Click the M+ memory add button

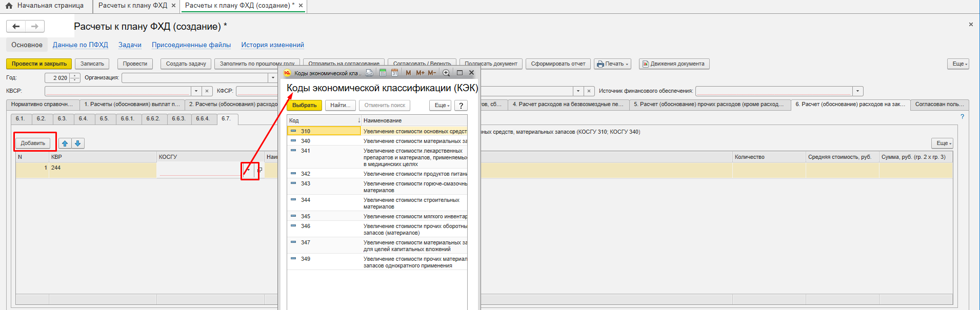point(420,73)
